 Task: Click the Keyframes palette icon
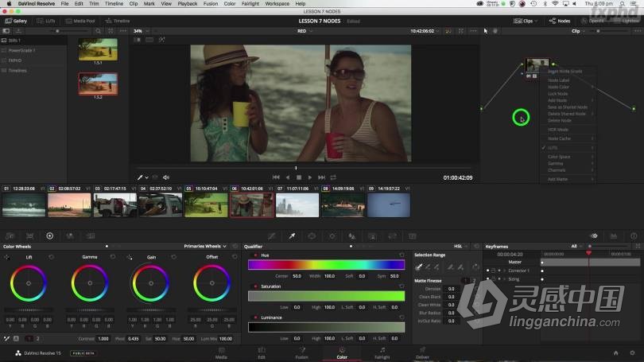[x=593, y=235]
